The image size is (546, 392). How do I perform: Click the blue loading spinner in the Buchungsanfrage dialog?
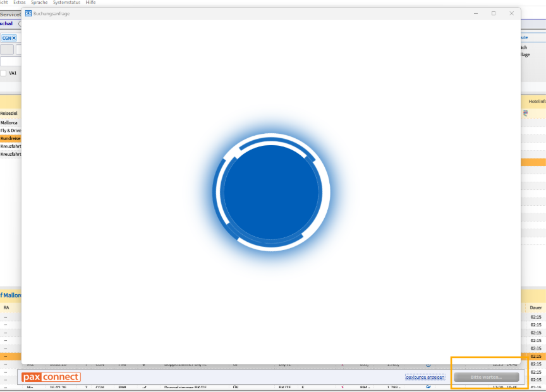(x=271, y=192)
